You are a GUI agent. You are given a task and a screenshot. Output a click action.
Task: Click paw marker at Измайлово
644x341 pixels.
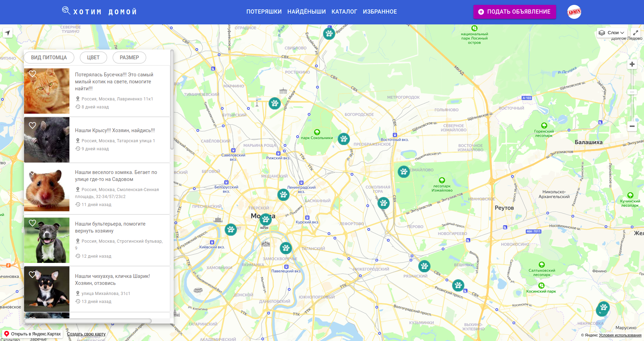404,172
